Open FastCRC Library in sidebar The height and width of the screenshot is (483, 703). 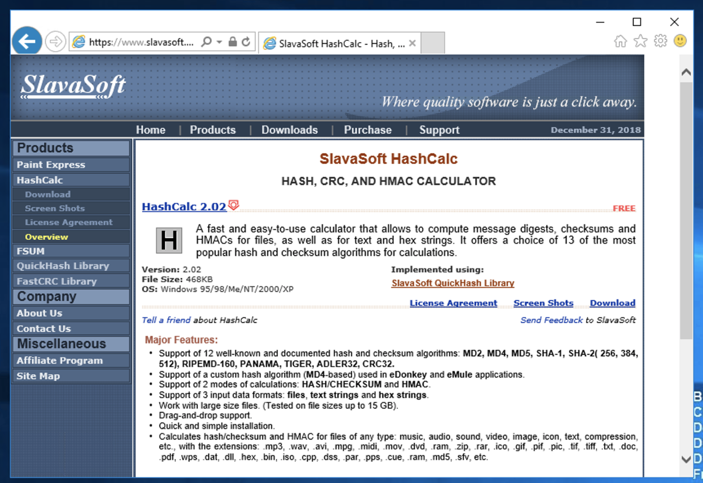[71, 281]
